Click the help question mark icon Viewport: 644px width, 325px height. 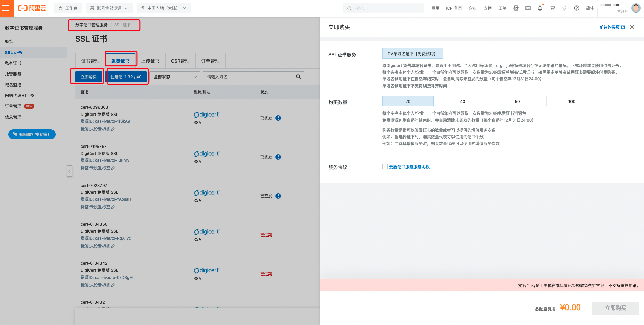click(577, 8)
